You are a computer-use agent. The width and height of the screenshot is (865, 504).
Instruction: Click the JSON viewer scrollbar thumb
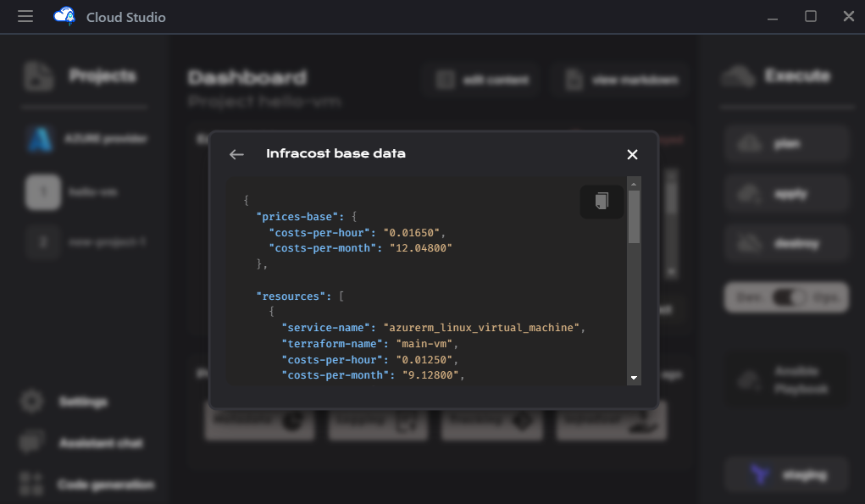pos(634,217)
